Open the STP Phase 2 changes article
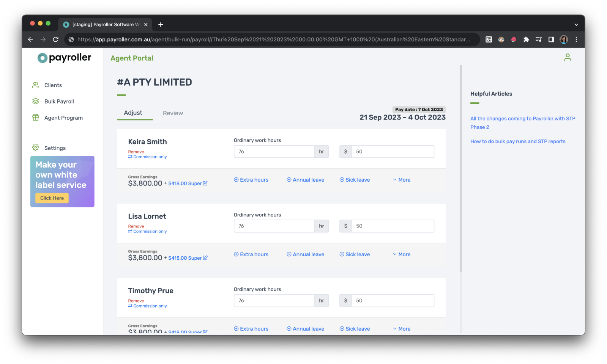 click(x=523, y=123)
